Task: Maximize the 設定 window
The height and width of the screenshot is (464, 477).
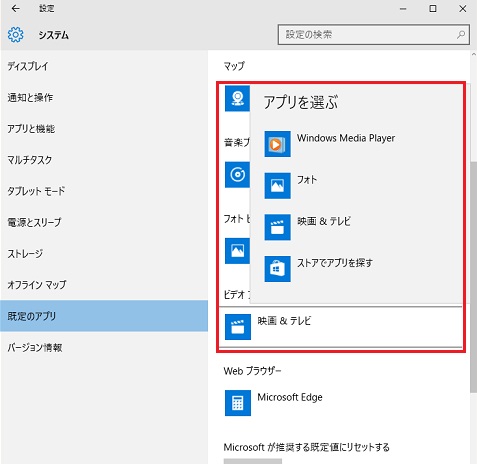Action: tap(433, 8)
